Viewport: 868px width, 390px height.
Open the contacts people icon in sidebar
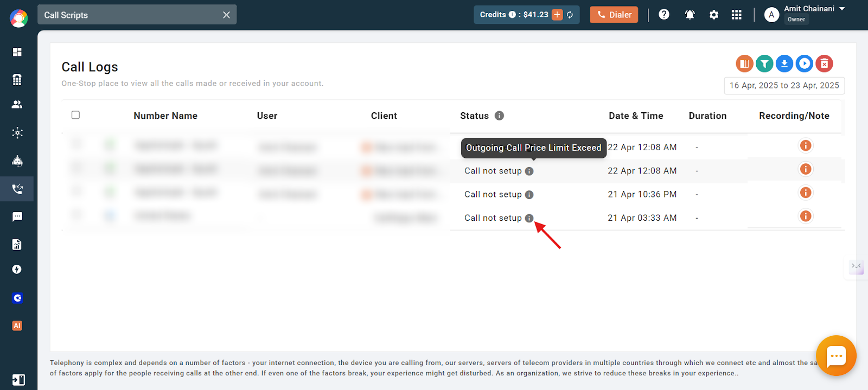pyautogui.click(x=17, y=105)
